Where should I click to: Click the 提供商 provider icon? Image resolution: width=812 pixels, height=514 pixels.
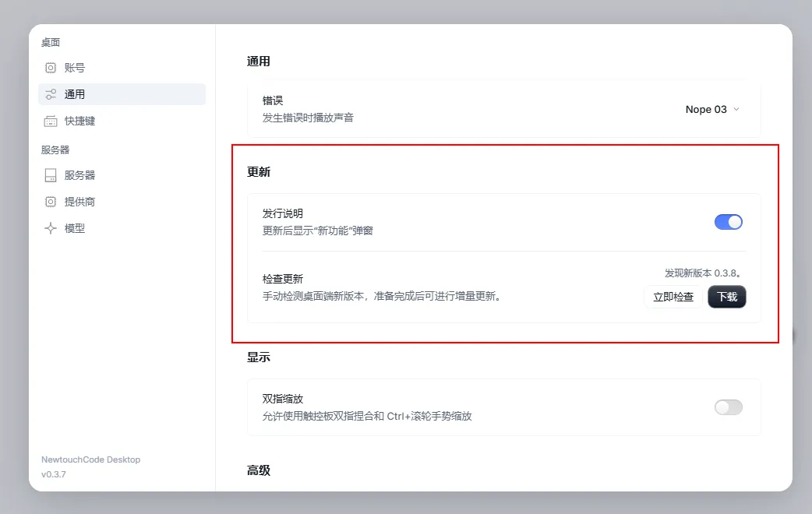[x=50, y=202]
